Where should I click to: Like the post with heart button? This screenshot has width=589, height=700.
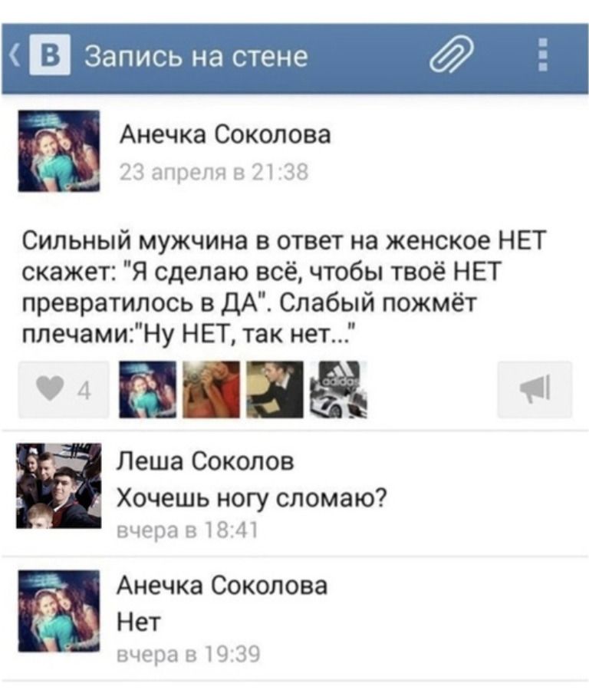coord(64,390)
